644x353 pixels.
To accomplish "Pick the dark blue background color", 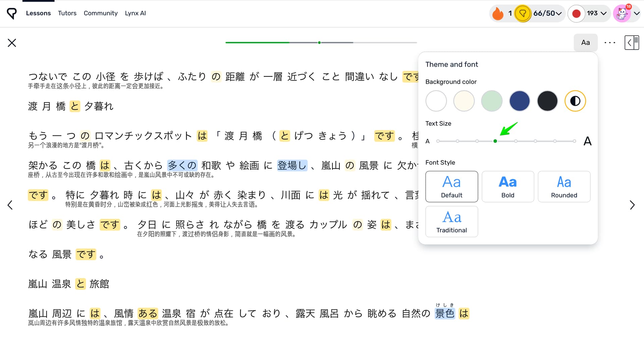I will click(x=519, y=101).
